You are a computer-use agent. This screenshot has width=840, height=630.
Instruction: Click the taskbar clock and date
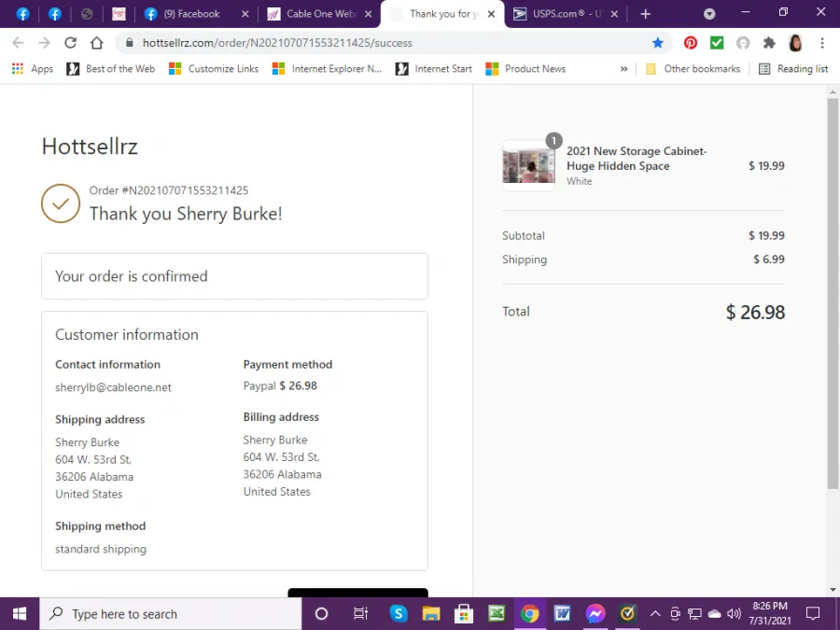pyautogui.click(x=770, y=614)
